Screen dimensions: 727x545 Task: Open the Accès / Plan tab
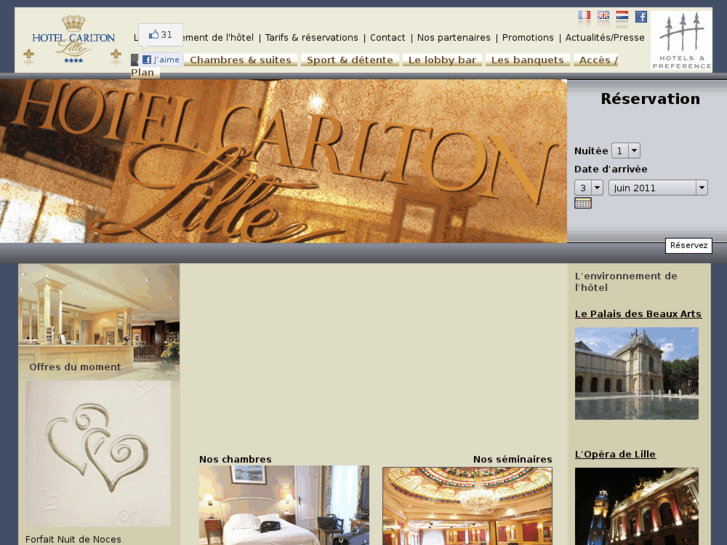595,60
